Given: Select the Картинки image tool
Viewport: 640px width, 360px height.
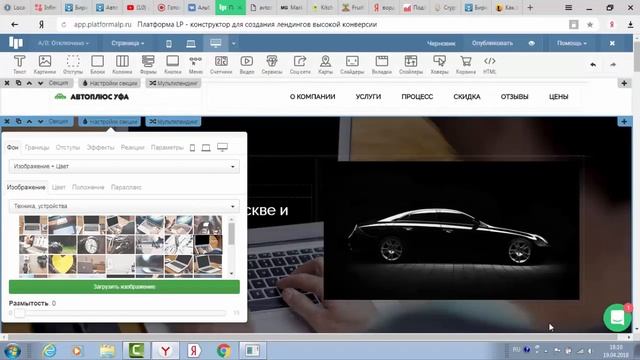Looking at the screenshot, I should click(45, 64).
